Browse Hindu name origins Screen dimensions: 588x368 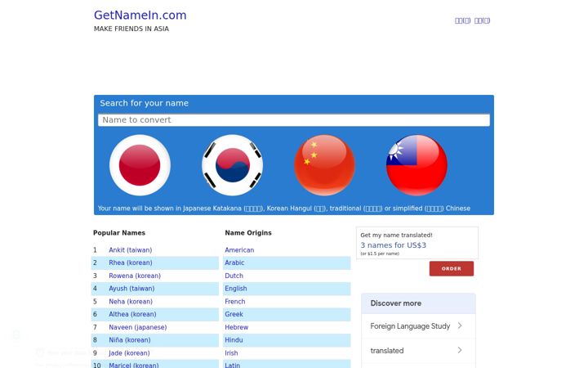234,340
